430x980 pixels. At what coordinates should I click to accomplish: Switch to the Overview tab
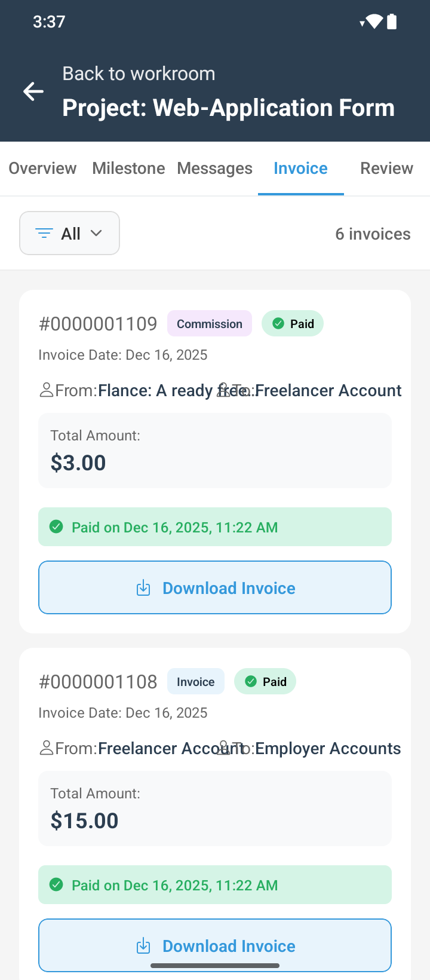pyautogui.click(x=42, y=169)
